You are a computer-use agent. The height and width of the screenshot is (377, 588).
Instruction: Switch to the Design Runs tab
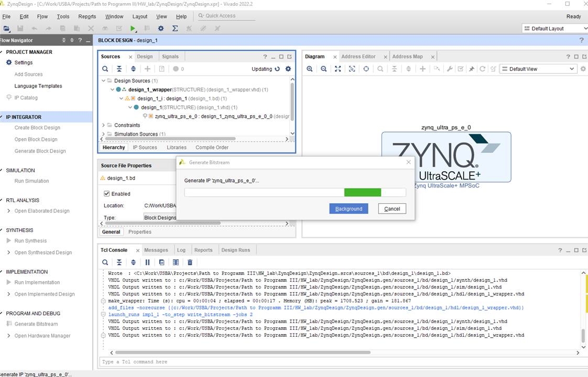point(235,250)
